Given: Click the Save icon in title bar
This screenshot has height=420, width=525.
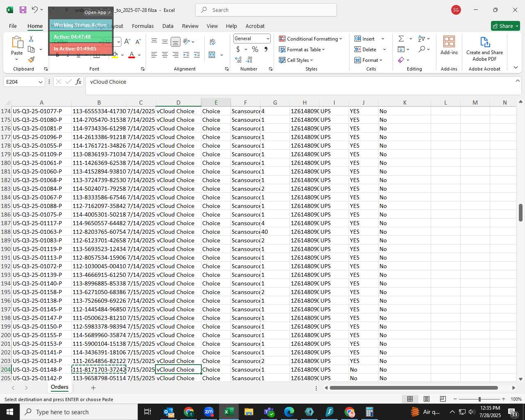Looking at the screenshot, I should (x=23, y=10).
